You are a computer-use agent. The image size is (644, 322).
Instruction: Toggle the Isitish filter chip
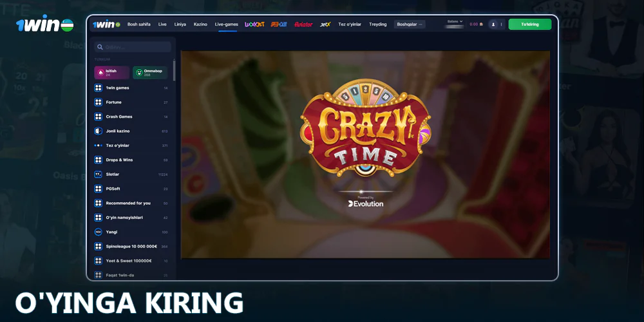pyautogui.click(x=111, y=73)
